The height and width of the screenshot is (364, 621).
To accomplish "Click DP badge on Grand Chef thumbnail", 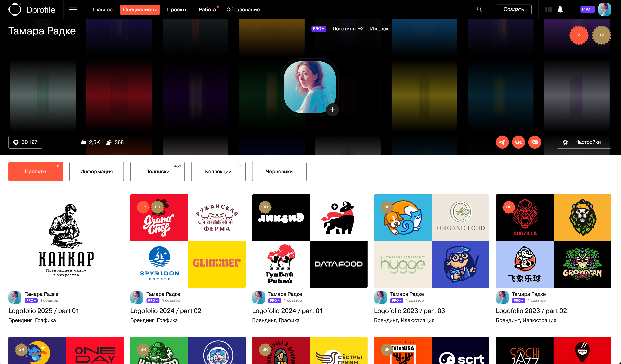I will tap(143, 207).
